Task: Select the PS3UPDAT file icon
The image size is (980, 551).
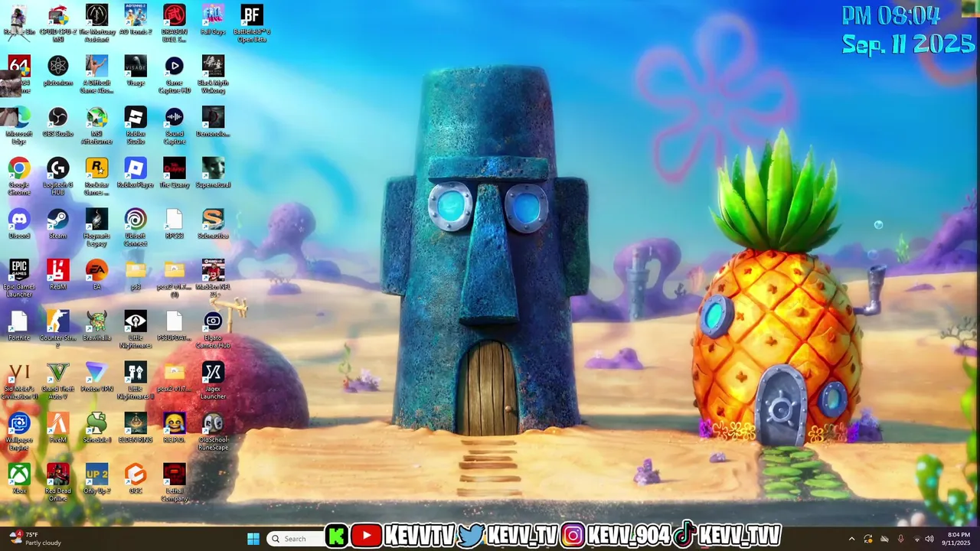Action: [175, 326]
